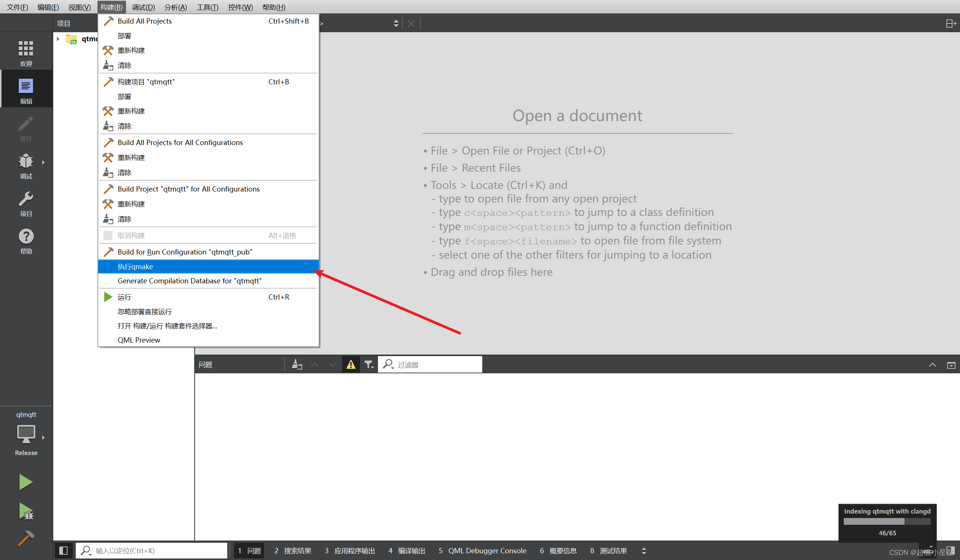Clear the issues list with broom icon
Screen dimensions: 960x560
pyautogui.click(x=297, y=365)
